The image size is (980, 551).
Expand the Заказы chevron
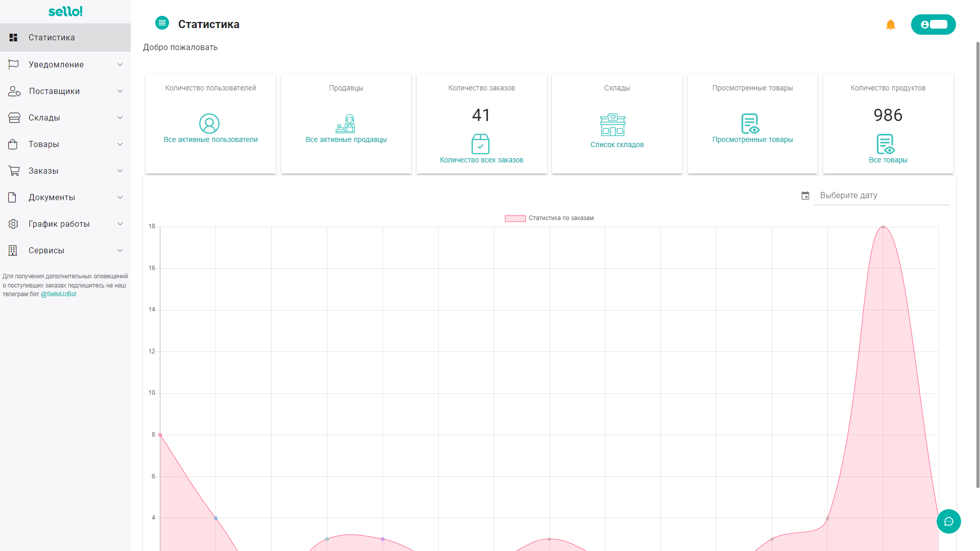point(120,171)
